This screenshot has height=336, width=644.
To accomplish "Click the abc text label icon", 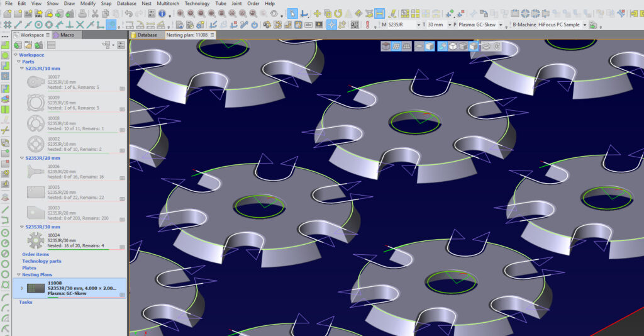I will [x=308, y=25].
